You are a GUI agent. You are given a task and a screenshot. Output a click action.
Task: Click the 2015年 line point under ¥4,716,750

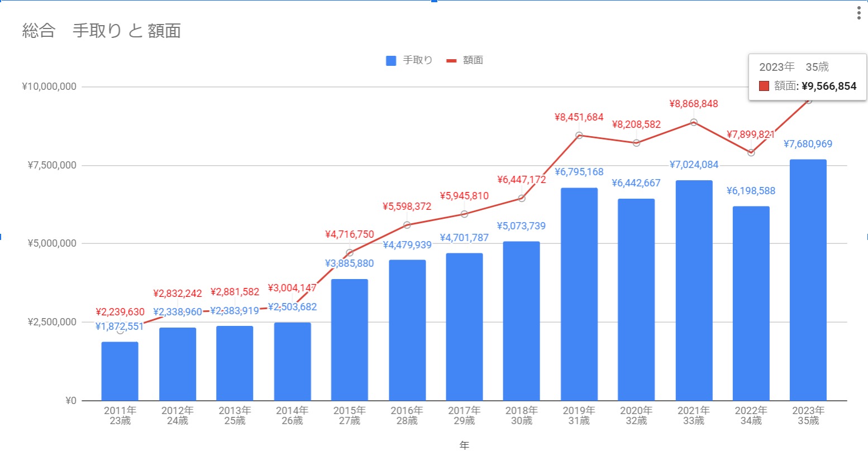pyautogui.click(x=350, y=253)
